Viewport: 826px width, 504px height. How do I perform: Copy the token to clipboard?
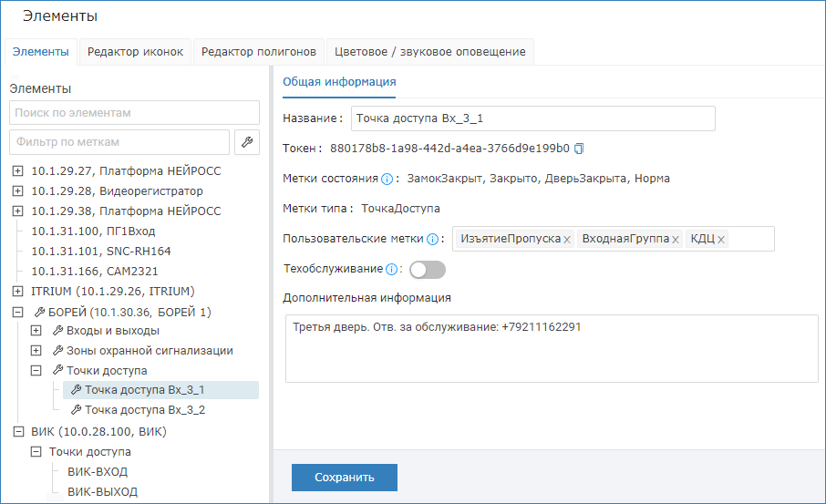tap(578, 149)
